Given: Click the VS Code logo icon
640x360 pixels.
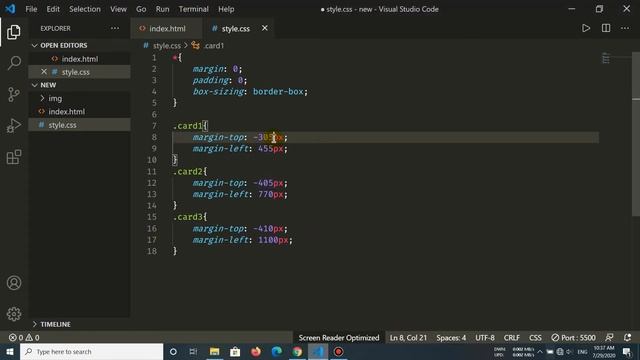Looking at the screenshot, I should click(x=10, y=9).
